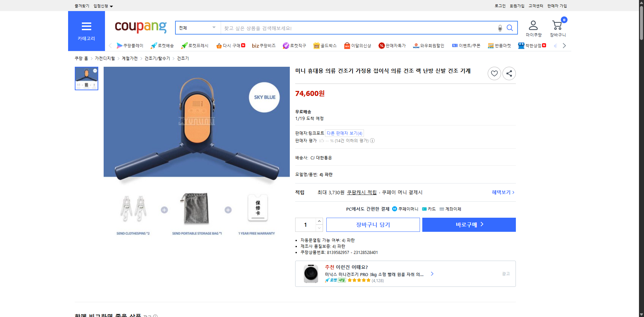Click the search magnifier icon
This screenshot has width=644, height=317.
pos(510,28)
